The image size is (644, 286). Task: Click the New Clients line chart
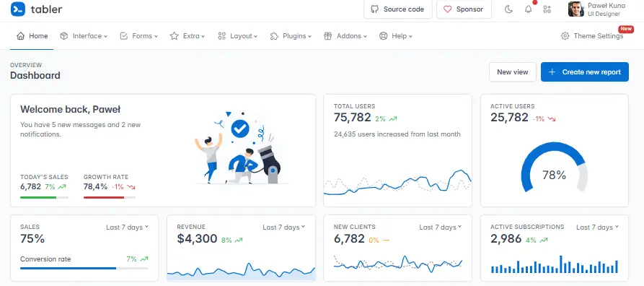coord(397,264)
